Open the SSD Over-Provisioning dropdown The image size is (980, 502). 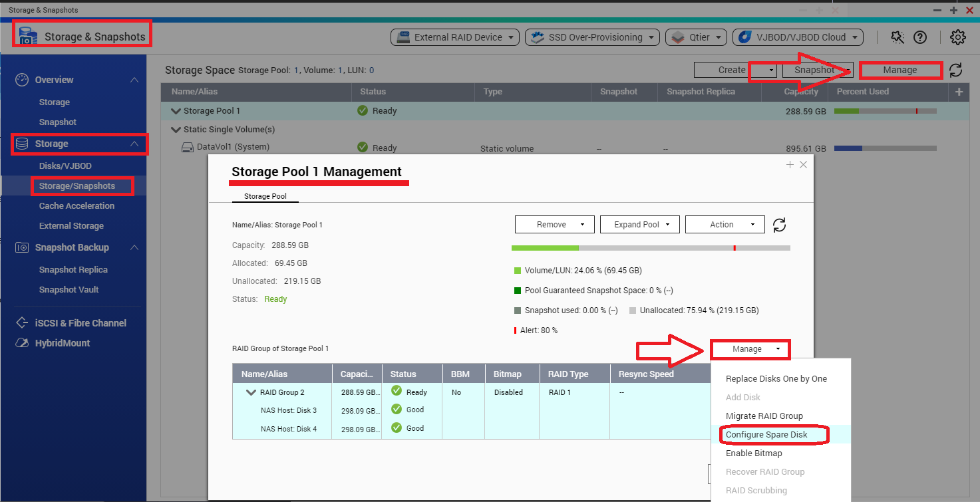(592, 37)
